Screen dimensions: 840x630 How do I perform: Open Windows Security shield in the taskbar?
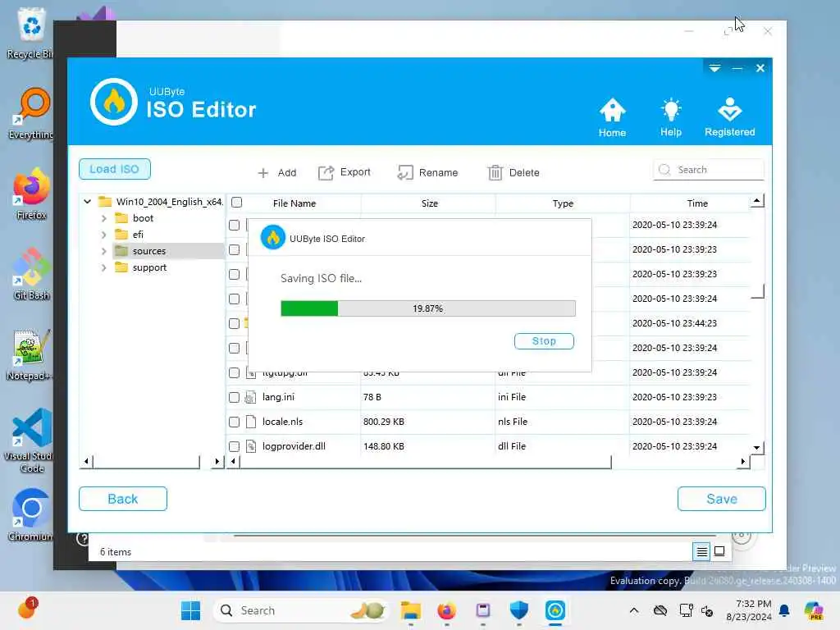[518, 610]
